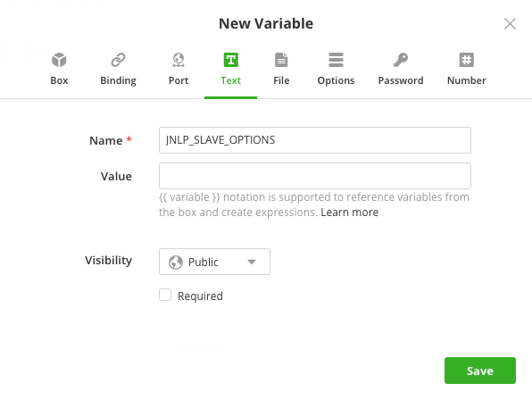Image resolution: width=532 pixels, height=400 pixels.
Task: Close the New Variable dialog
Action: (x=510, y=24)
